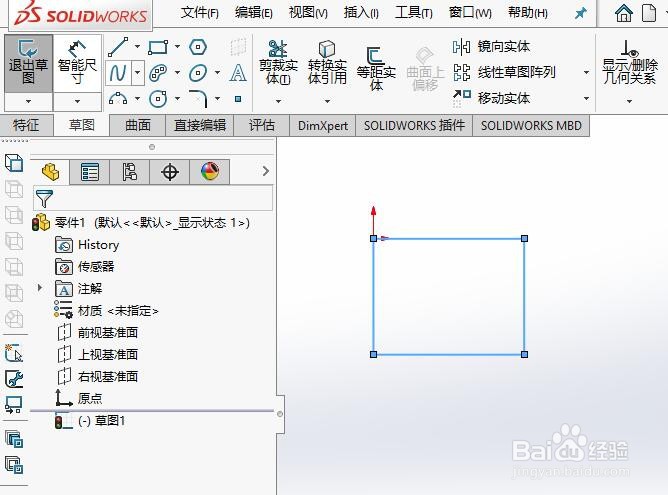Open the 窗口(W) menu
668x495 pixels.
(470, 13)
